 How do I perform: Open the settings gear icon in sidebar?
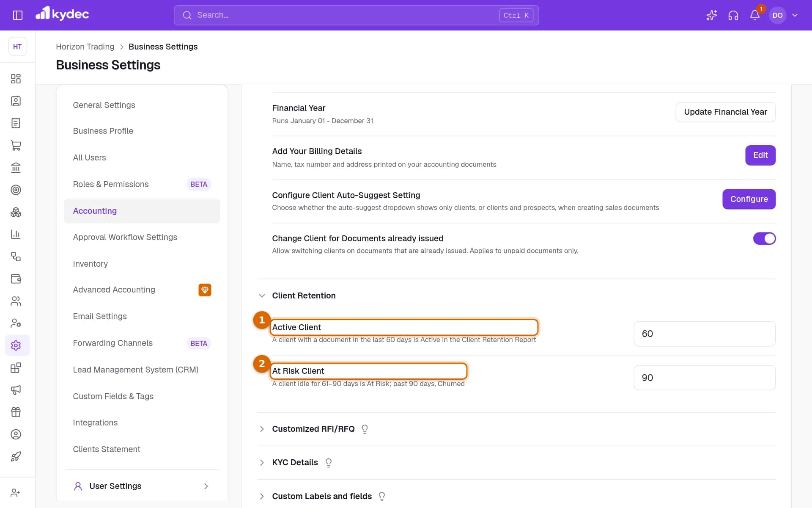(16, 345)
